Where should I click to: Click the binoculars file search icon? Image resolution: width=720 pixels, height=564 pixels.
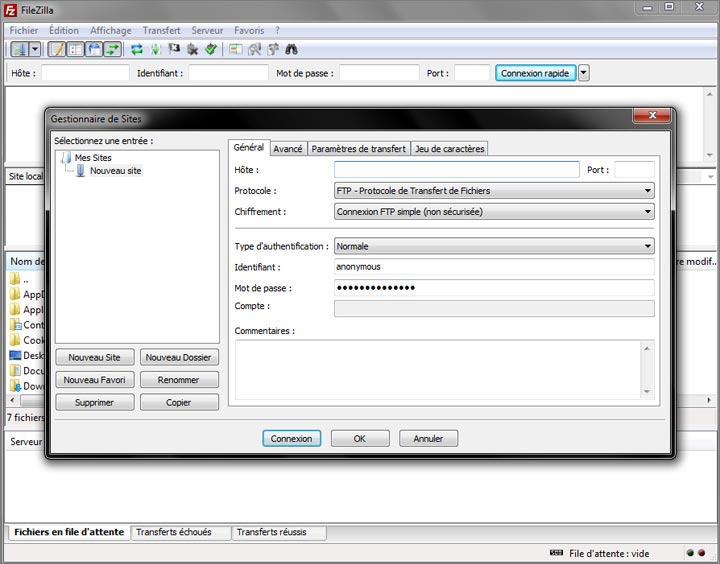[x=292, y=49]
